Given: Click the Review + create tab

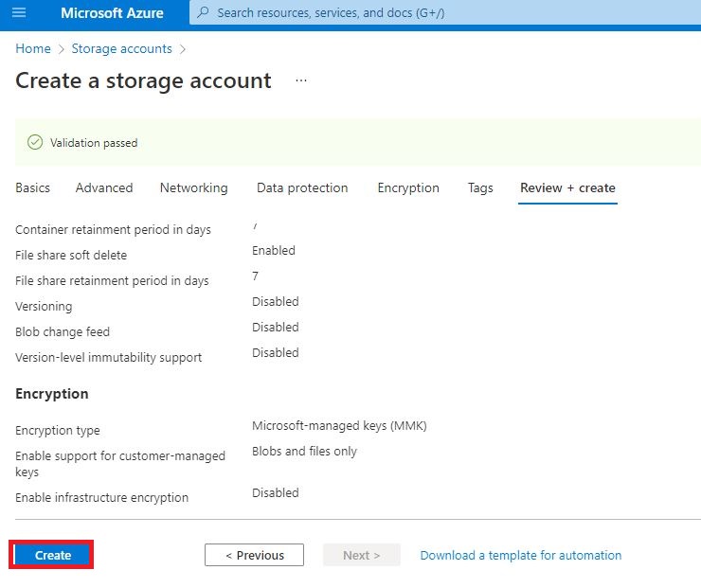Looking at the screenshot, I should click(567, 187).
